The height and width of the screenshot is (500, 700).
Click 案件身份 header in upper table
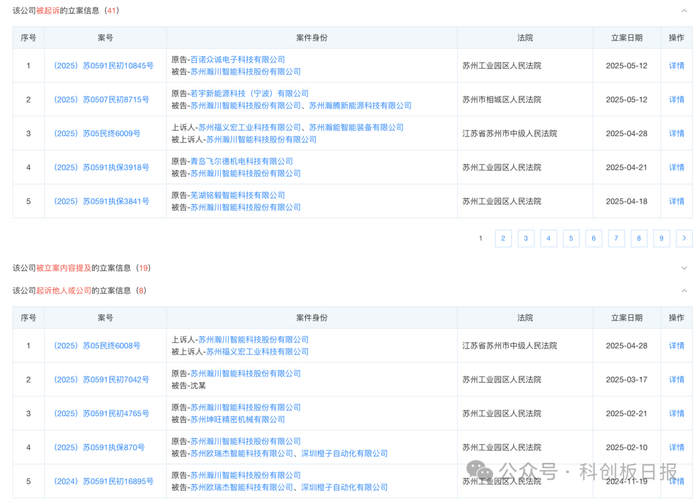coord(312,38)
